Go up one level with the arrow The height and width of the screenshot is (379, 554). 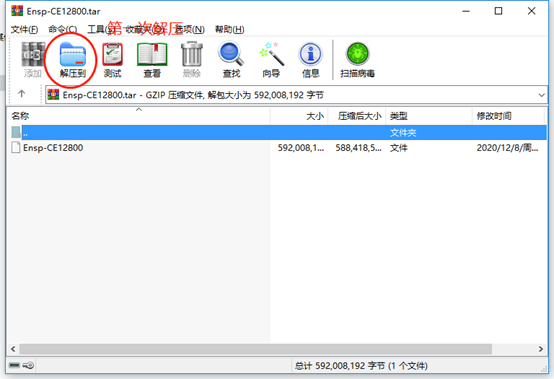coord(22,94)
